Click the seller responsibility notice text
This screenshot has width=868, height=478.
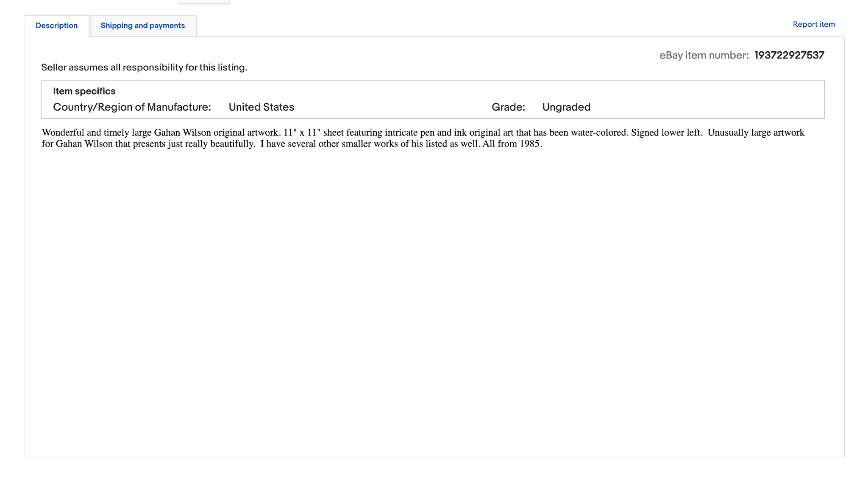point(144,67)
